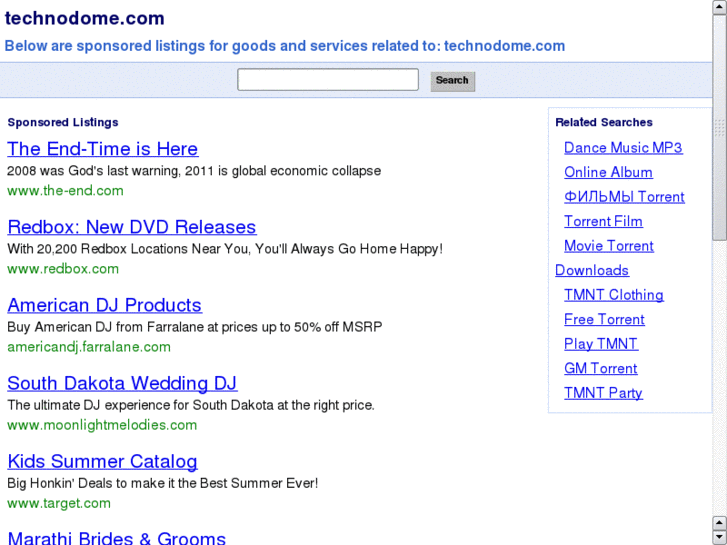Select 'Free Torrent' related search
The width and height of the screenshot is (727, 545).
[x=604, y=320]
